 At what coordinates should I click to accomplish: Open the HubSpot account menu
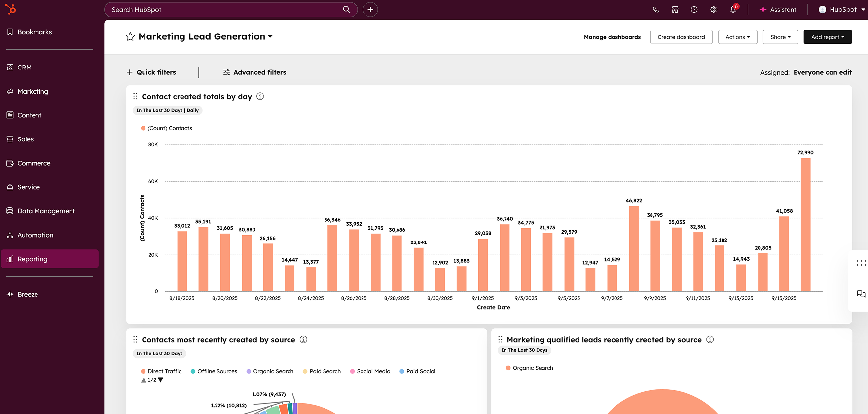(x=842, y=9)
